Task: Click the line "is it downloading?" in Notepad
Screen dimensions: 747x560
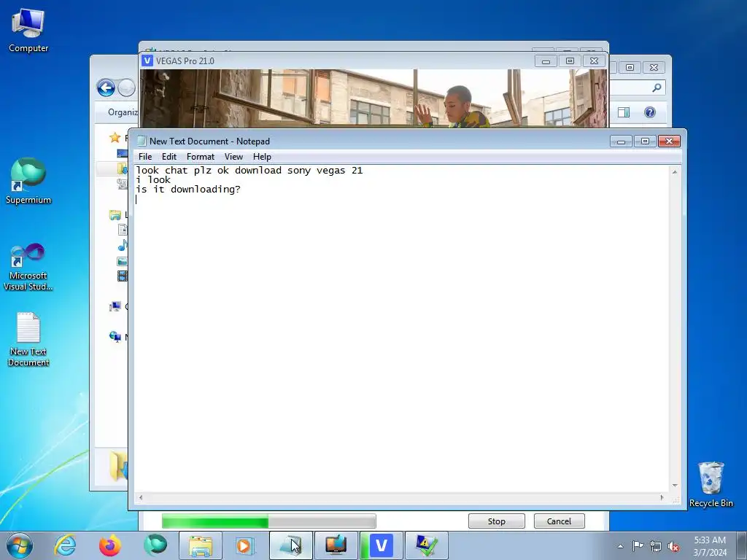Action: (188, 189)
